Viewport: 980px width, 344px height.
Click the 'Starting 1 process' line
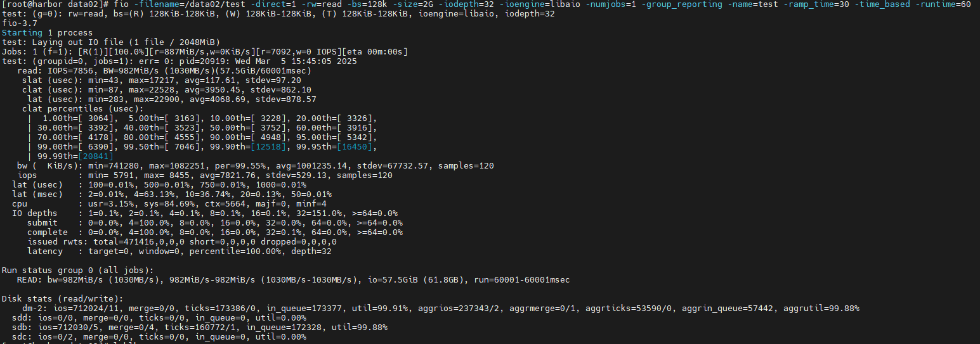click(47, 33)
